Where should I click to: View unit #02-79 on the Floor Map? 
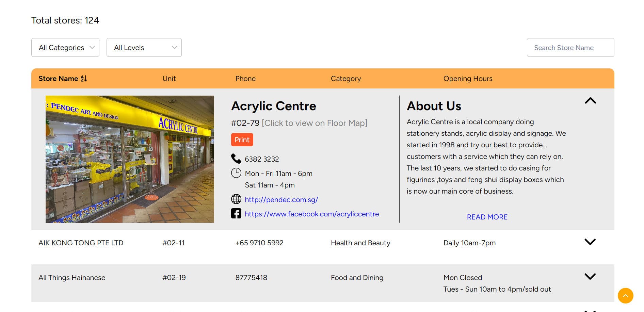click(x=315, y=123)
